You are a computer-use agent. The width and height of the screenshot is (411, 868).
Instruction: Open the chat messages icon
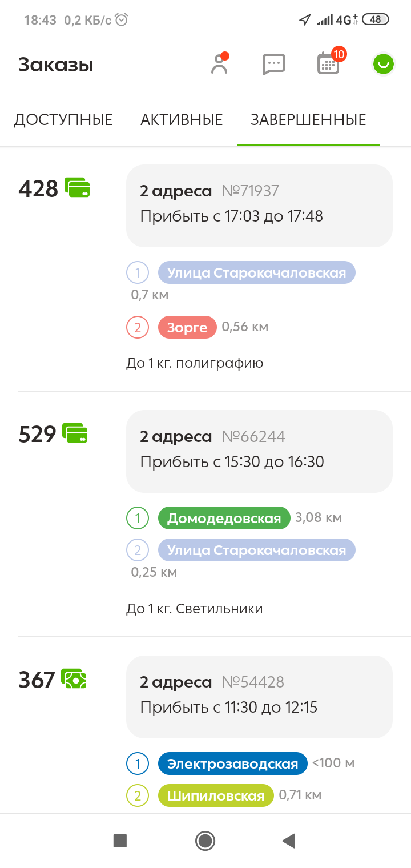(x=273, y=64)
